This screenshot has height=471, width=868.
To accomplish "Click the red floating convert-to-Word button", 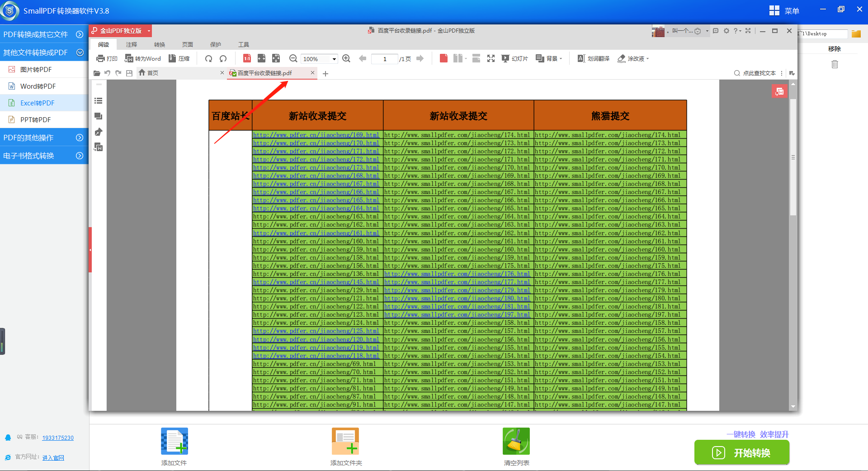I will pyautogui.click(x=779, y=91).
